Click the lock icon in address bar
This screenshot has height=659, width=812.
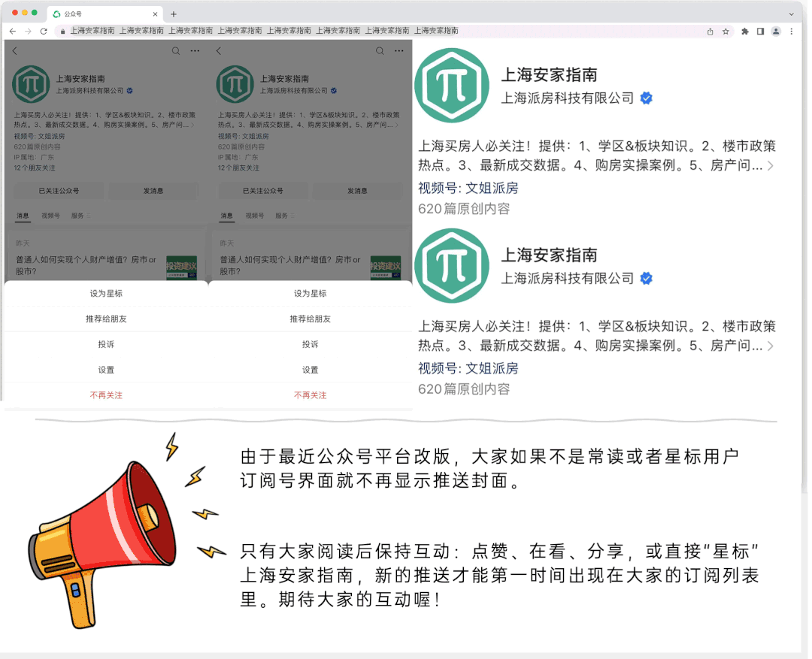click(62, 32)
